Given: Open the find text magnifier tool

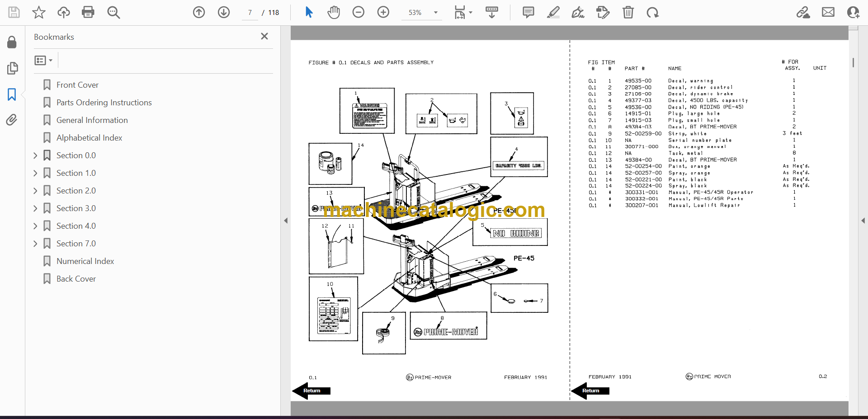Looking at the screenshot, I should point(113,12).
